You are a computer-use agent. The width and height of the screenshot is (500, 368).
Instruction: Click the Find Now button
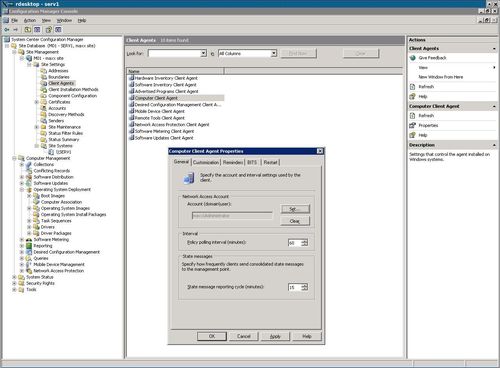[298, 53]
